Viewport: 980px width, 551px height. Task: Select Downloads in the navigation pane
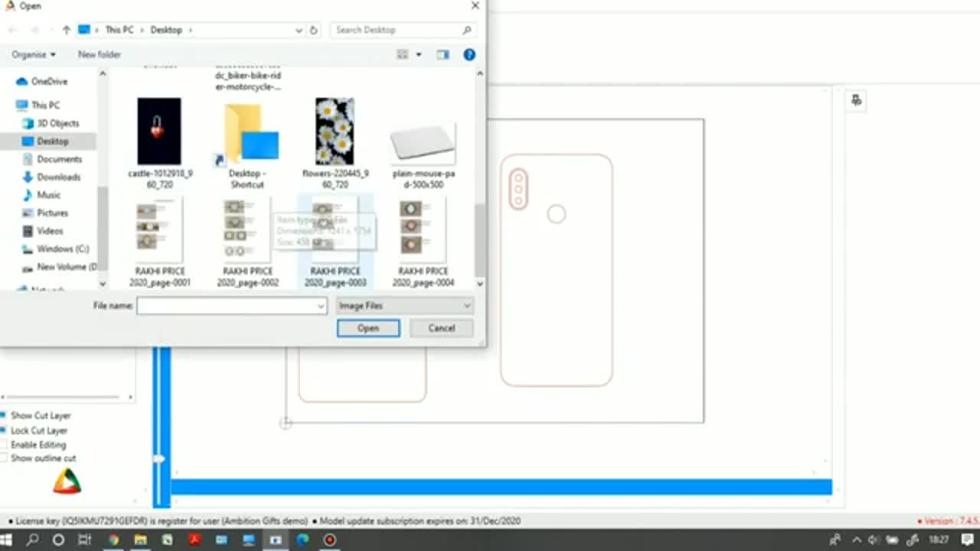[58, 177]
